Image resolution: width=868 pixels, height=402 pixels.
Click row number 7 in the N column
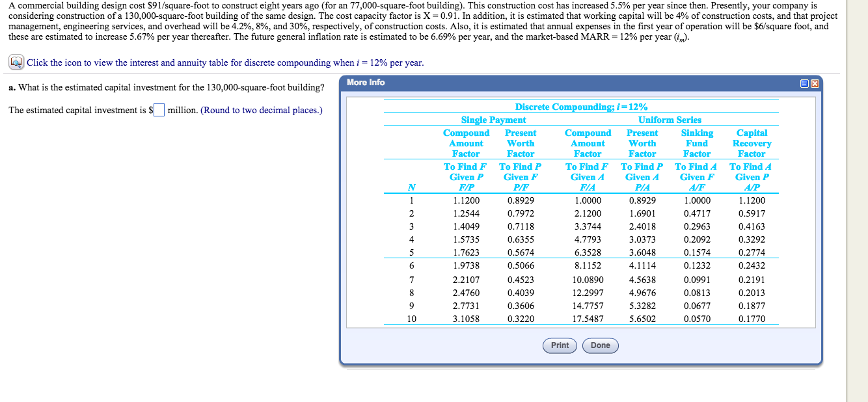[411, 280]
